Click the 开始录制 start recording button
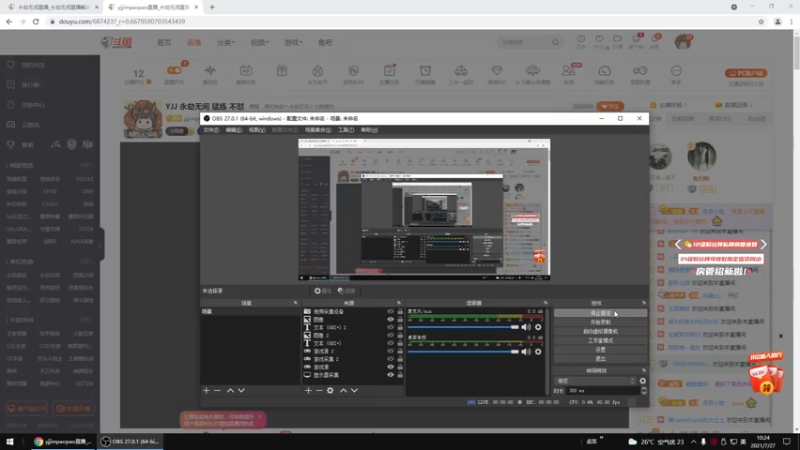The width and height of the screenshot is (800, 450). pos(601,322)
